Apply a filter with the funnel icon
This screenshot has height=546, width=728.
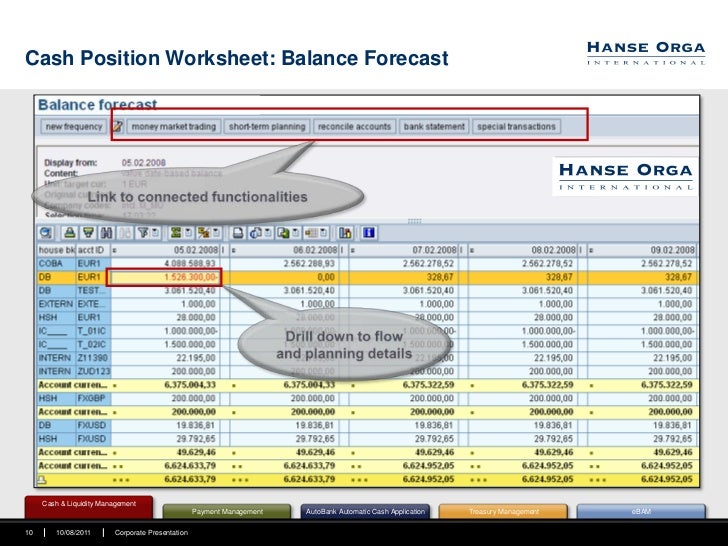(143, 233)
